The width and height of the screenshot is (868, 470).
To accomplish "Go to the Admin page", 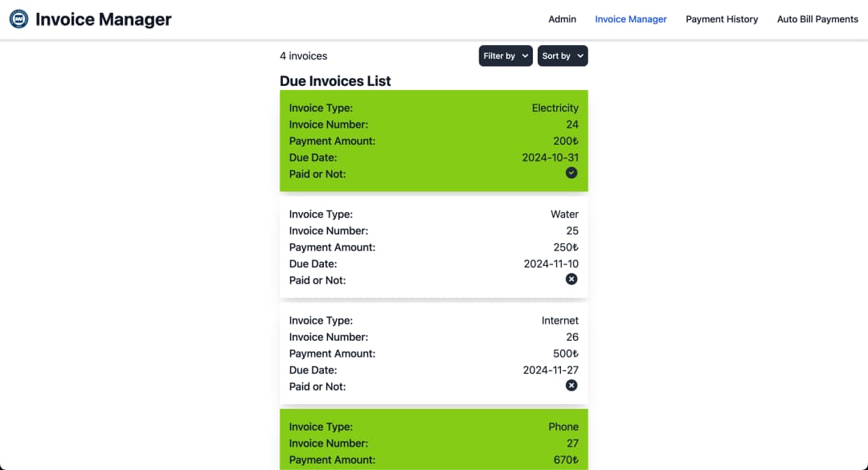I will [562, 19].
